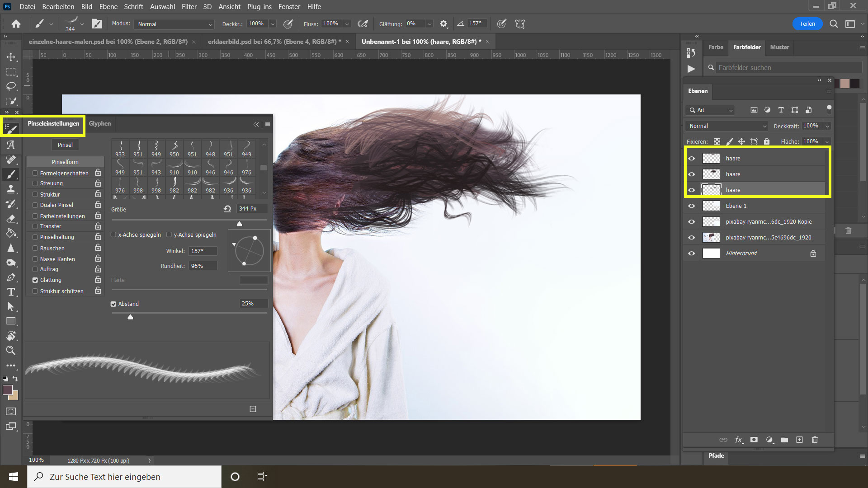
Task: Add layer mask from Layers panel
Action: (x=754, y=440)
